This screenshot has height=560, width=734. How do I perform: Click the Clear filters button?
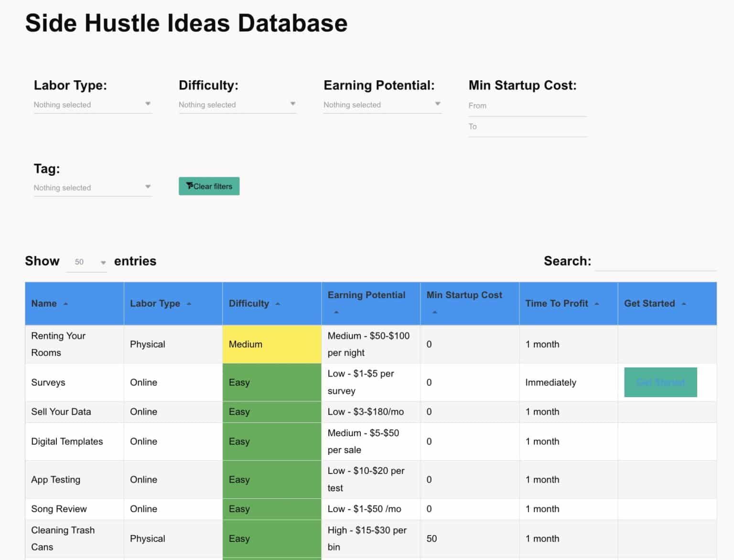pyautogui.click(x=209, y=186)
